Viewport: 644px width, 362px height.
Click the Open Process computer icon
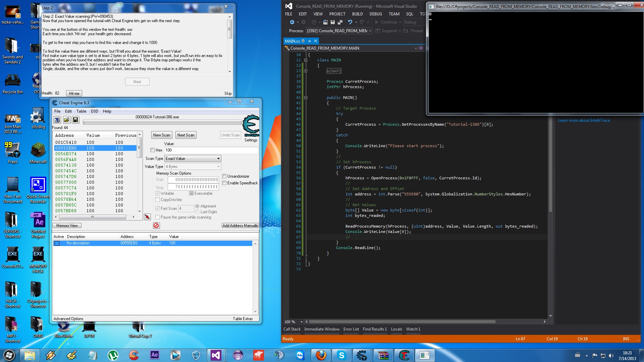[x=57, y=120]
